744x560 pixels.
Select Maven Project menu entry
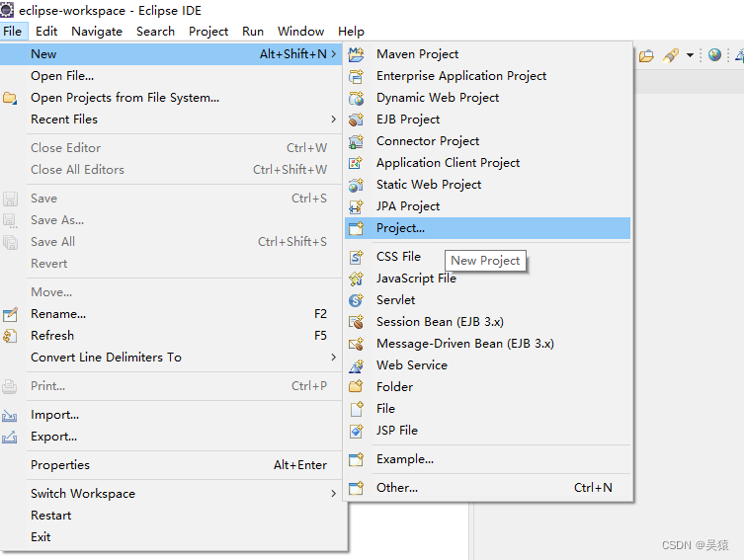coord(488,54)
